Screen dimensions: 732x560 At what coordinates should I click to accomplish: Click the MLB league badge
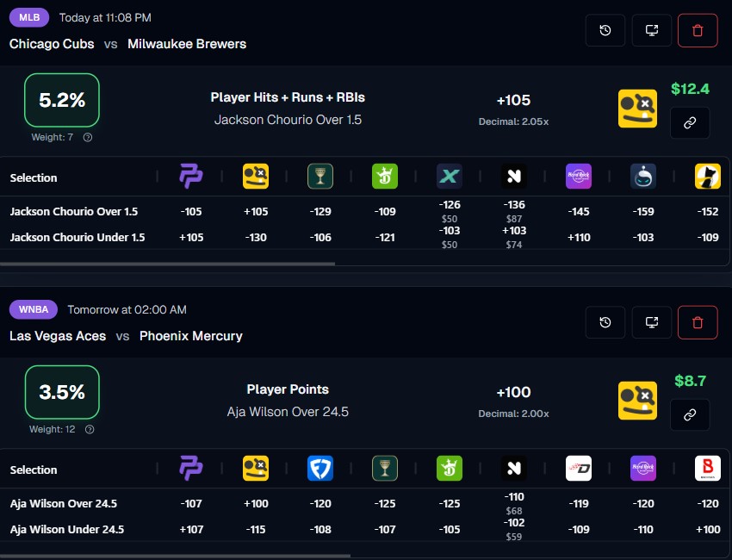[28, 17]
